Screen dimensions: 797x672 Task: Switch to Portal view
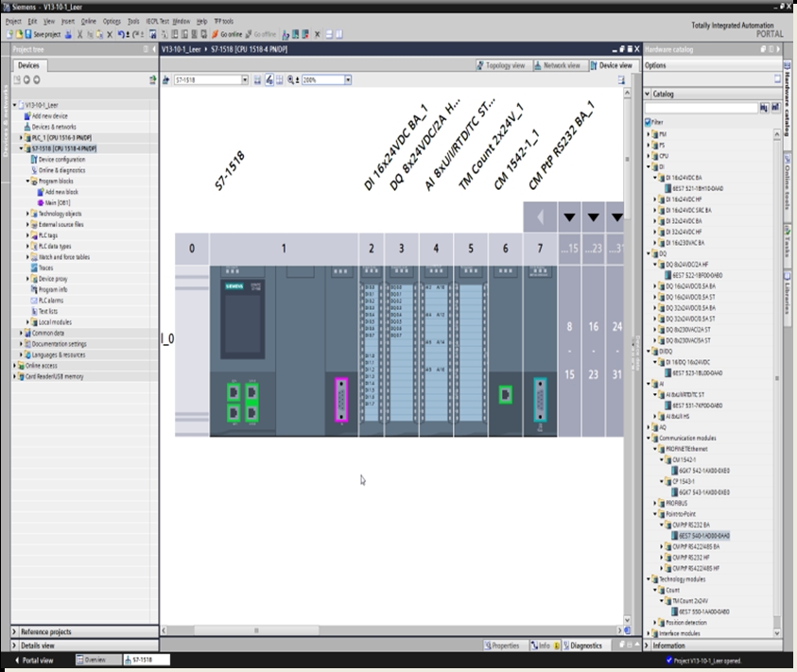click(x=33, y=661)
